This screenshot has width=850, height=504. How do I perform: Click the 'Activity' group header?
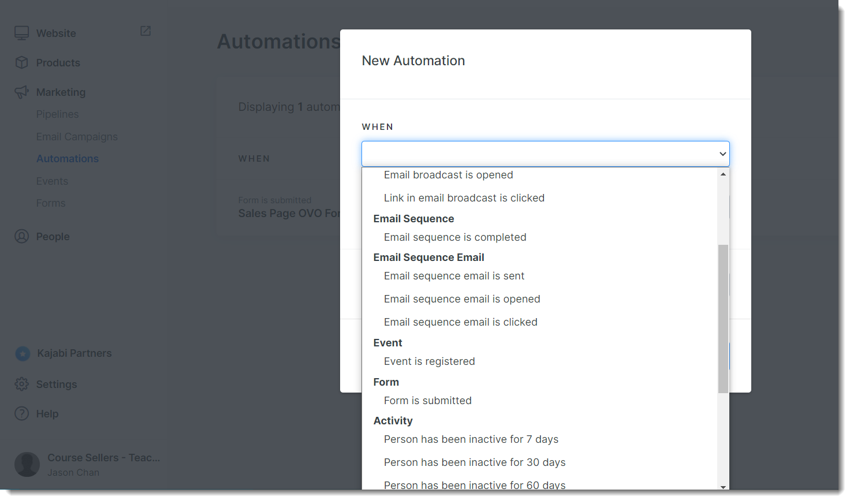click(x=393, y=421)
